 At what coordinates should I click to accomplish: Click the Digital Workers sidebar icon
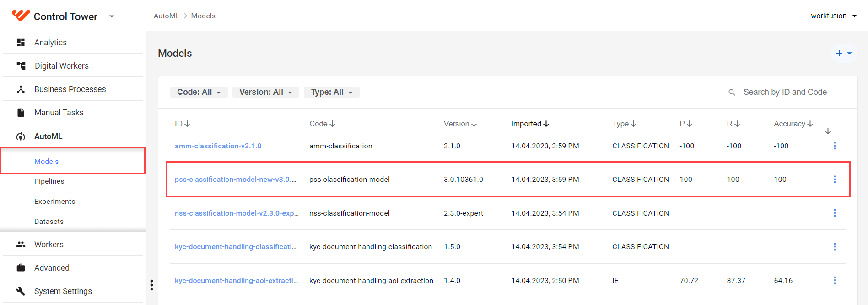21,66
